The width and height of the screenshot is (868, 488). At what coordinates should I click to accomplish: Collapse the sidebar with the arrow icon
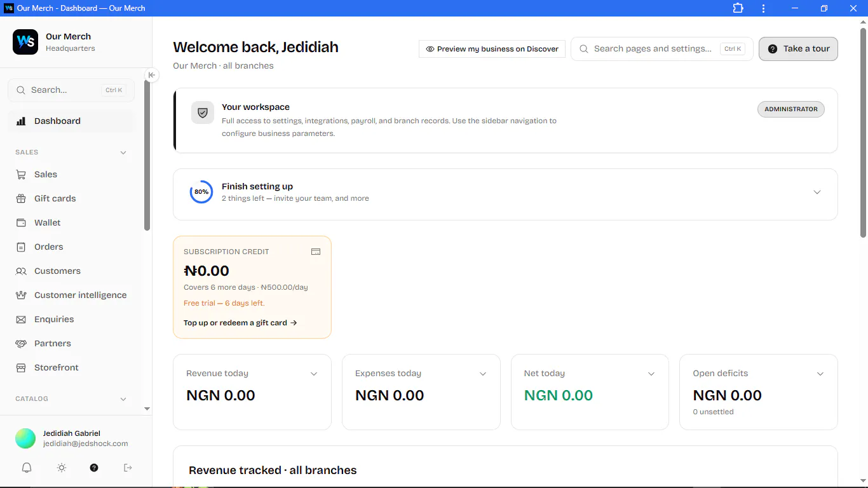[151, 75]
